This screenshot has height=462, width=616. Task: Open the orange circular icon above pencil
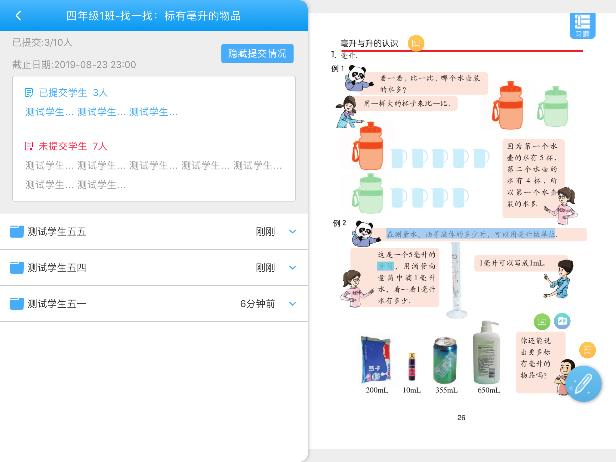588,350
